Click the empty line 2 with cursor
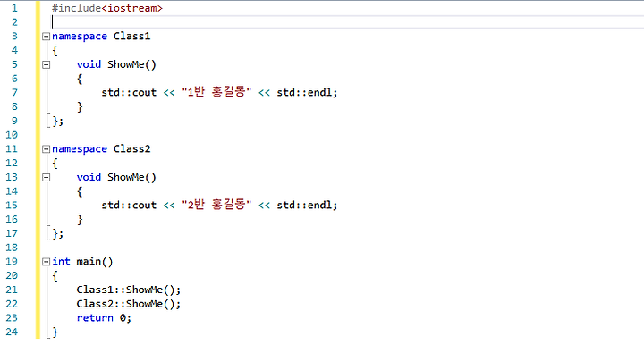 tap(347, 22)
